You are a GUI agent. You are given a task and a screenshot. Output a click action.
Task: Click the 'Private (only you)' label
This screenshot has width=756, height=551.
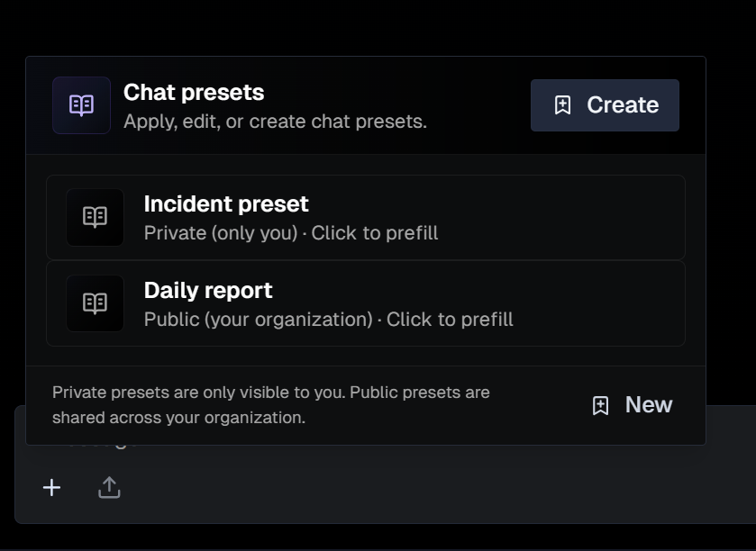point(223,230)
